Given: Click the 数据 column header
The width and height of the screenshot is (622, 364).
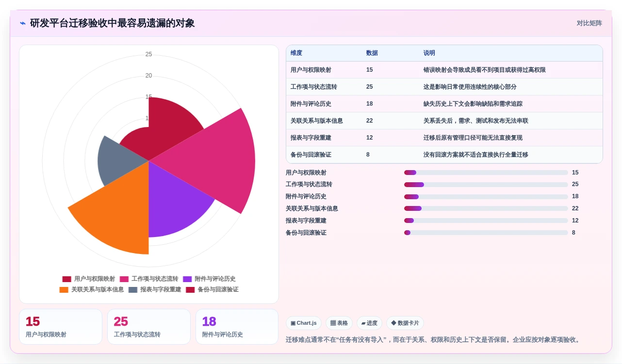Looking at the screenshot, I should [x=372, y=53].
